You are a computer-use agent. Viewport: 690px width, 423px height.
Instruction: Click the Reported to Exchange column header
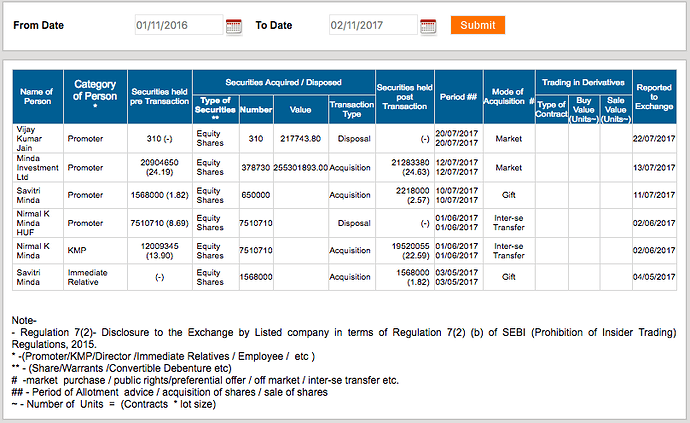(654, 96)
